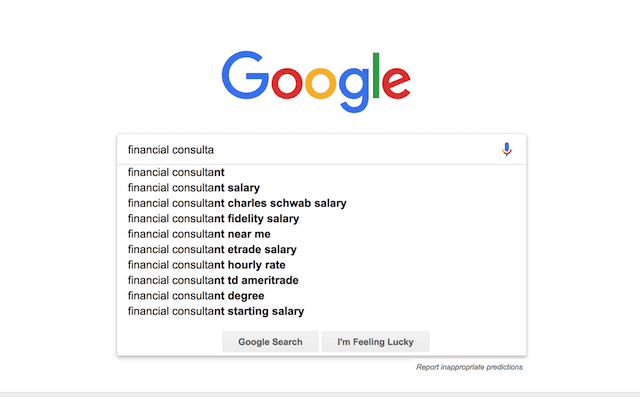640x397 pixels.
Task: Choose the 'financial consultant td ameritrade' suggestion
Action: [x=322, y=280]
